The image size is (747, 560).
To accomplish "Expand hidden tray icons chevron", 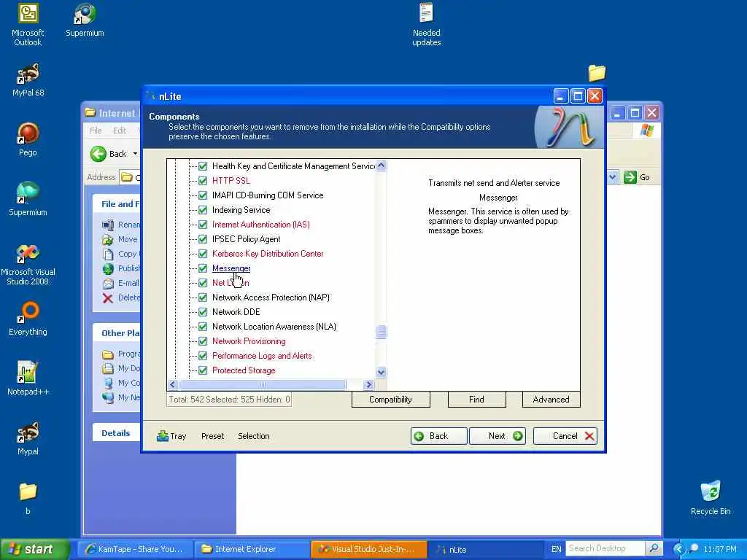I will click(678, 548).
